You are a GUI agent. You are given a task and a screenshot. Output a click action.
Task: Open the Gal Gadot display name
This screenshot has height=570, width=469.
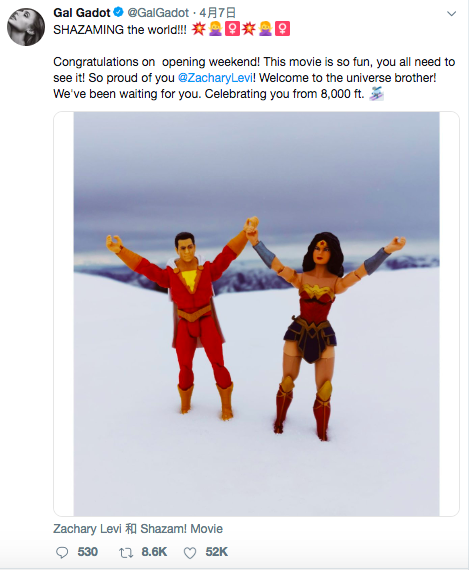coord(82,13)
